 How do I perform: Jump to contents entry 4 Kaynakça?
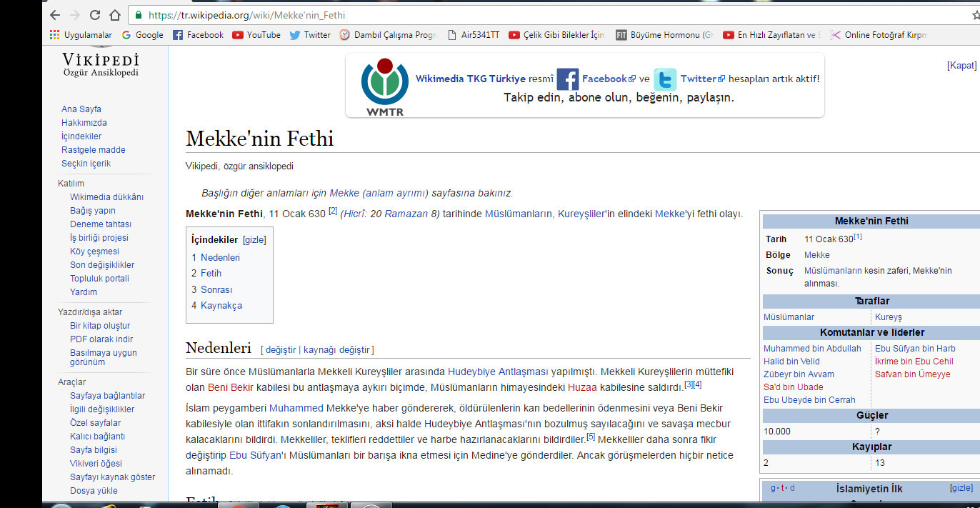point(216,305)
